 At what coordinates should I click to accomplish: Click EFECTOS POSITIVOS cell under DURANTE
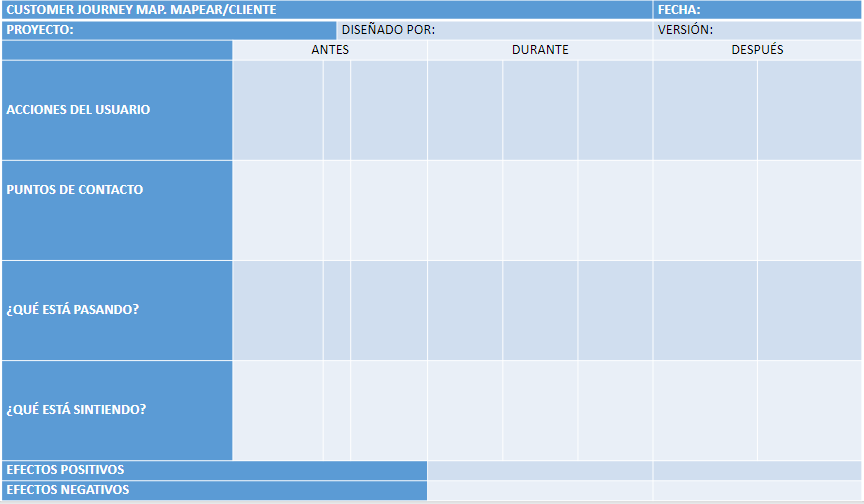point(540,470)
